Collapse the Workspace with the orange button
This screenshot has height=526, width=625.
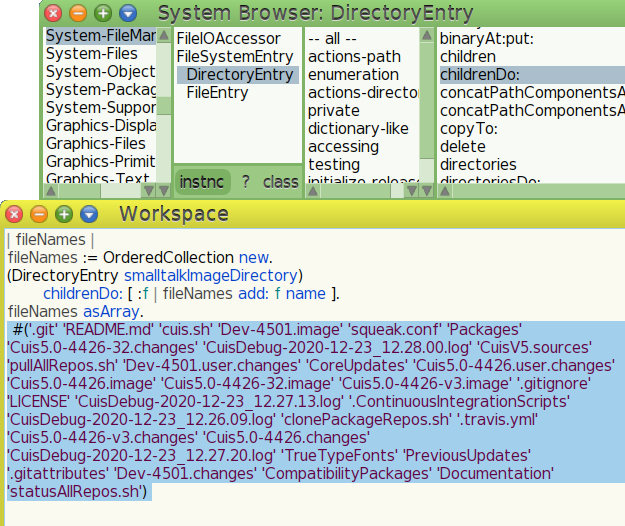[x=39, y=214]
